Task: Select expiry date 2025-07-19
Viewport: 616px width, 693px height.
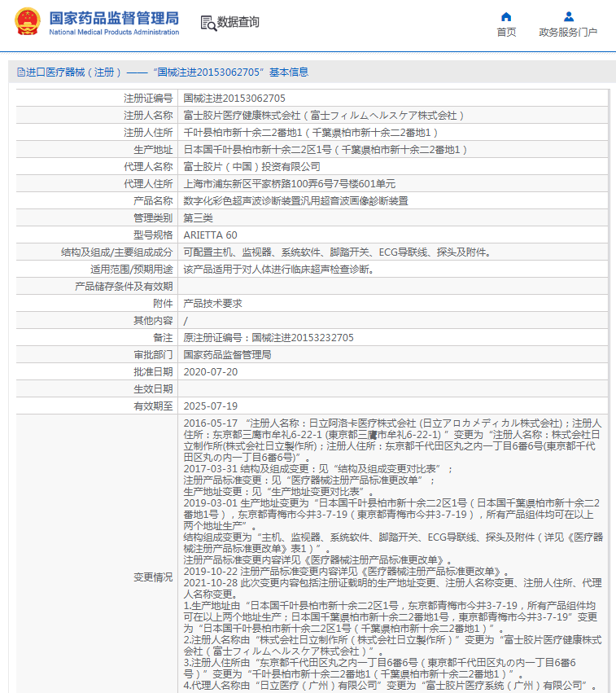Action: 211,406
